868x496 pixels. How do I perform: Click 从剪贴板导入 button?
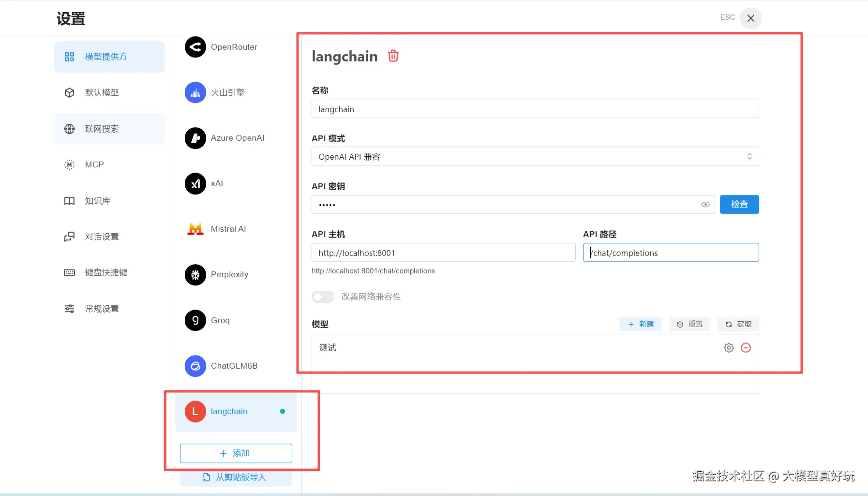click(236, 478)
